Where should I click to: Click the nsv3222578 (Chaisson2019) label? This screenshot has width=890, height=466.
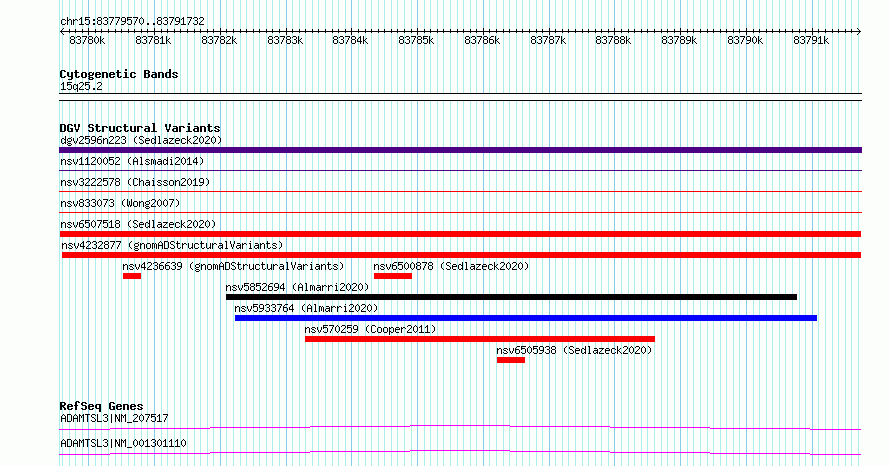[135, 182]
